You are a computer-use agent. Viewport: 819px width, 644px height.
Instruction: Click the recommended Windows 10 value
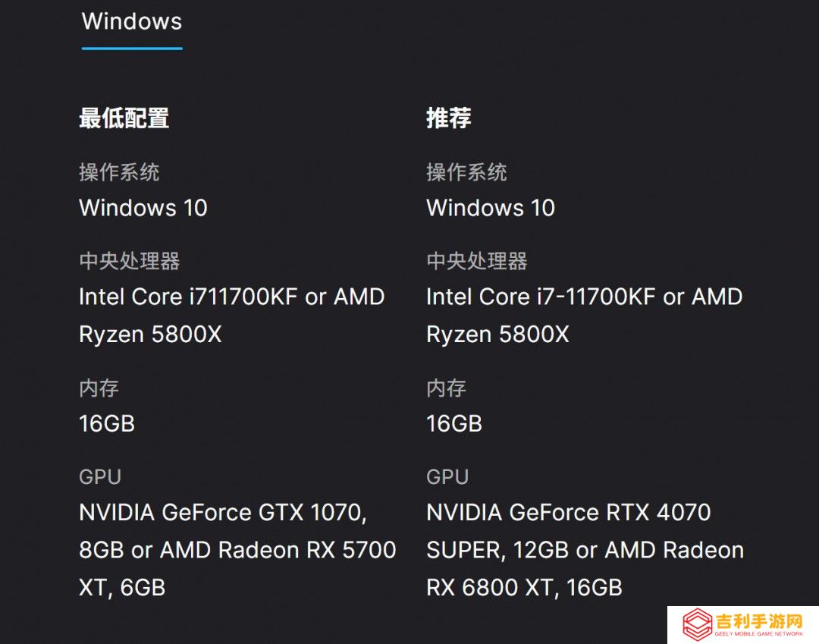491,208
